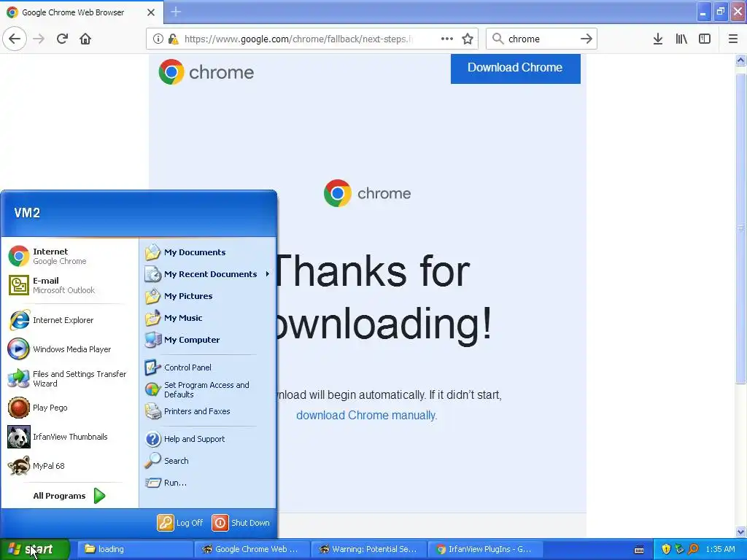Click the keyboard icon on taskbar

pyautogui.click(x=639, y=550)
